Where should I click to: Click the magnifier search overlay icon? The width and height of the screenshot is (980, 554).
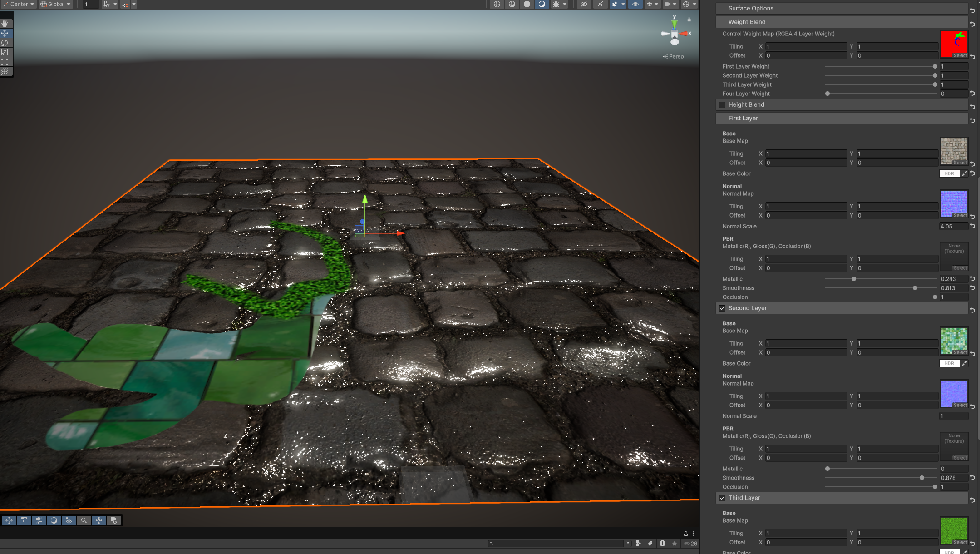pos(84,520)
